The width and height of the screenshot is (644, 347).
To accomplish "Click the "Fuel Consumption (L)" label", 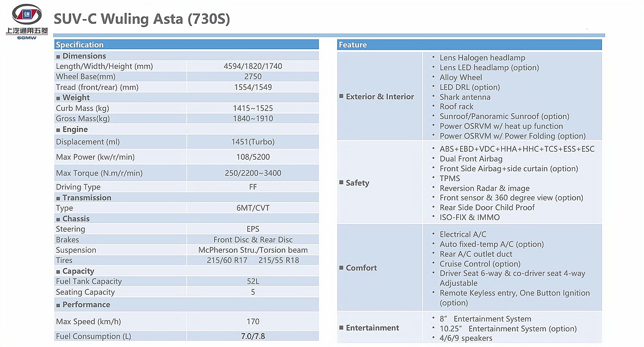I will pos(93,336).
